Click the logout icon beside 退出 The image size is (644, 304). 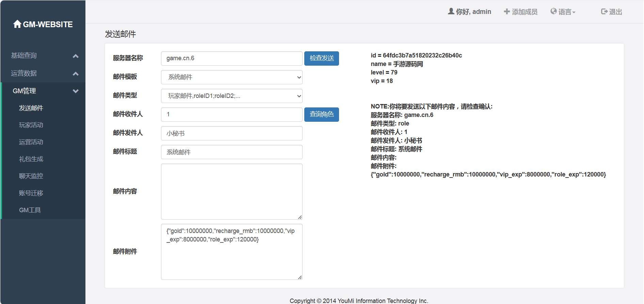coord(604,12)
